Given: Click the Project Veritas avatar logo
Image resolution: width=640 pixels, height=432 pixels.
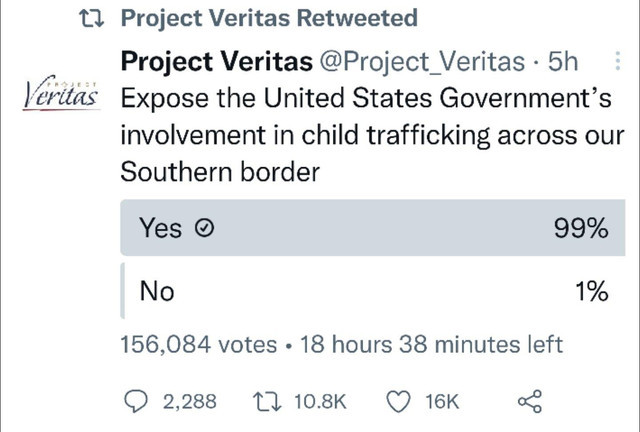Looking at the screenshot, I should (60, 93).
